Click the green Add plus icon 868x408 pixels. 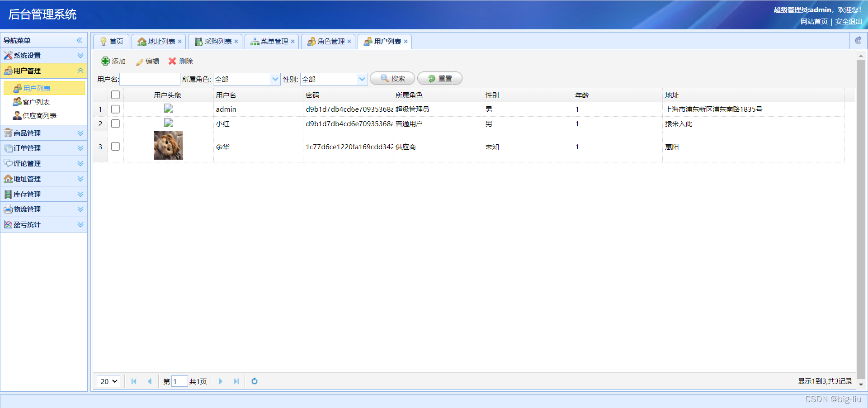[105, 61]
